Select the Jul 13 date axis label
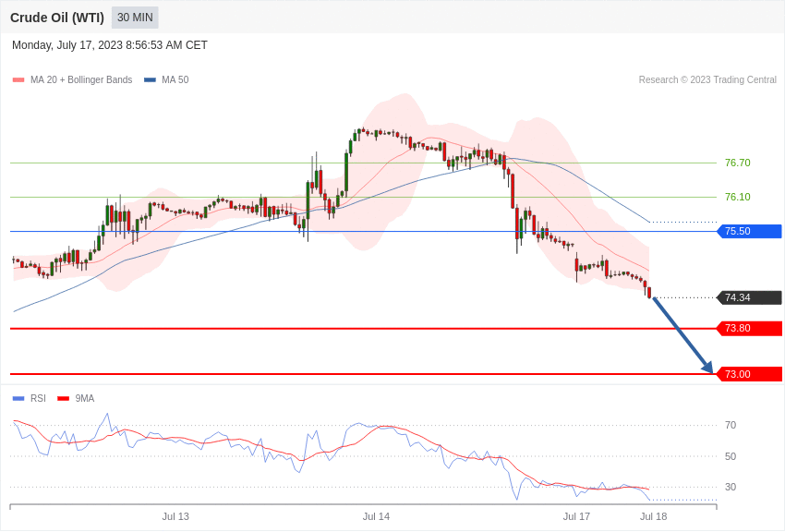785x532 pixels. (x=175, y=516)
